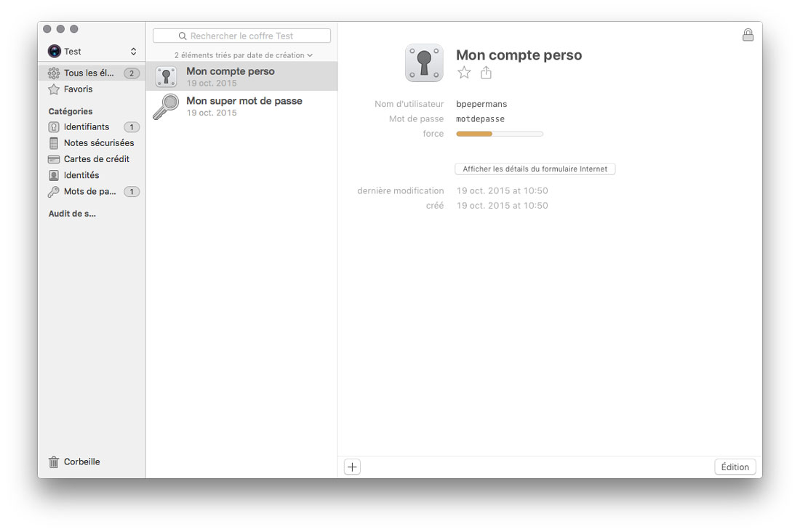Select the Mon compte perso list entry
This screenshot has width=800, height=532.
pos(242,76)
